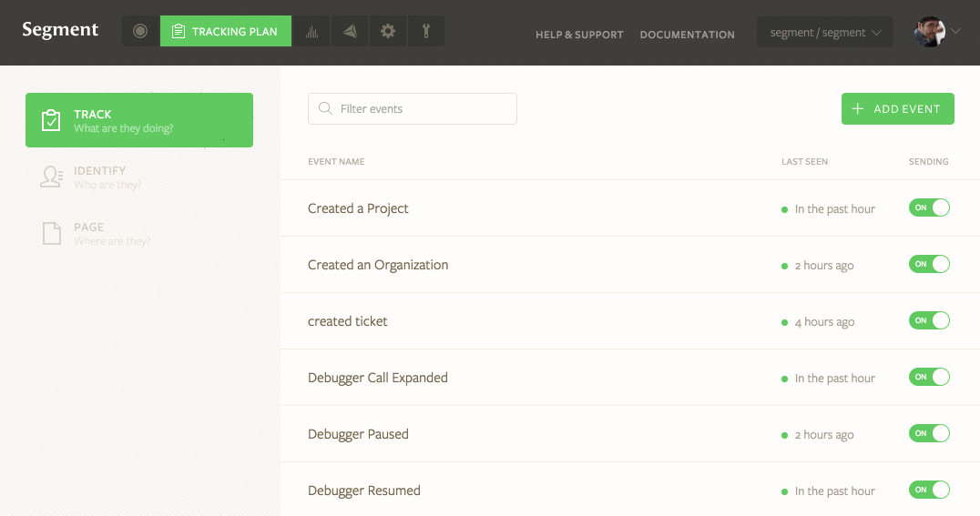Click the user avatar photo
980x516 pixels.
tap(929, 32)
